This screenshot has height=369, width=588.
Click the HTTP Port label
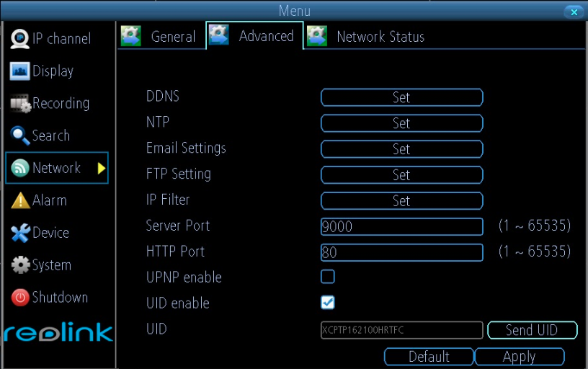pyautogui.click(x=176, y=252)
